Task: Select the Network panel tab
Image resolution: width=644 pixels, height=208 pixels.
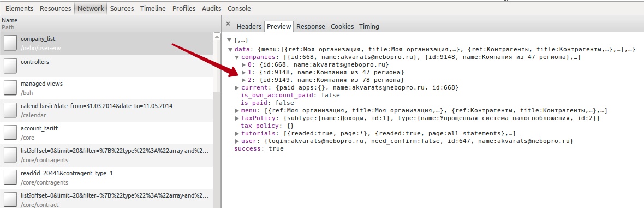Action: click(x=91, y=8)
